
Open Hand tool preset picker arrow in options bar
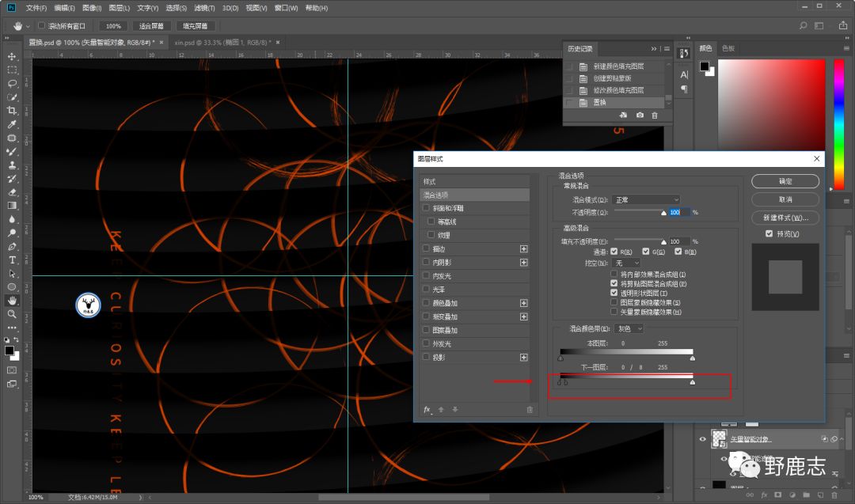click(x=28, y=26)
